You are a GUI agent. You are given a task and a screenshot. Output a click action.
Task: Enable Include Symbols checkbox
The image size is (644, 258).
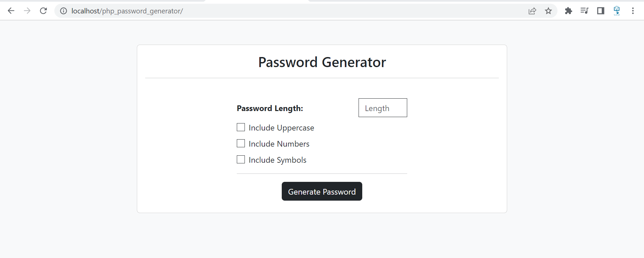(241, 160)
